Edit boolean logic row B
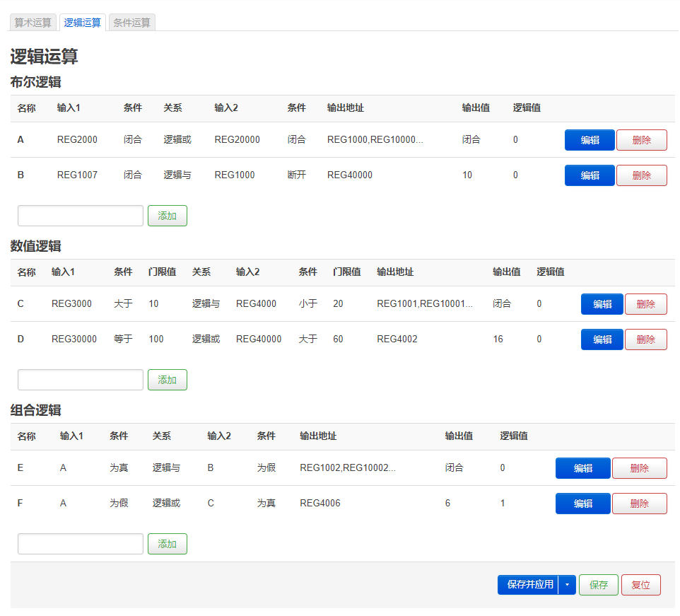The image size is (680, 616). [590, 175]
